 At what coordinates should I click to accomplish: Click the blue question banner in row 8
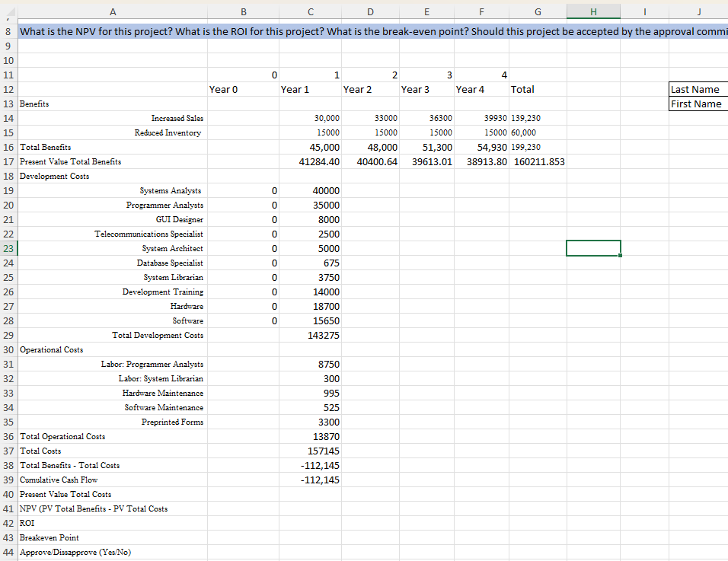305,31
